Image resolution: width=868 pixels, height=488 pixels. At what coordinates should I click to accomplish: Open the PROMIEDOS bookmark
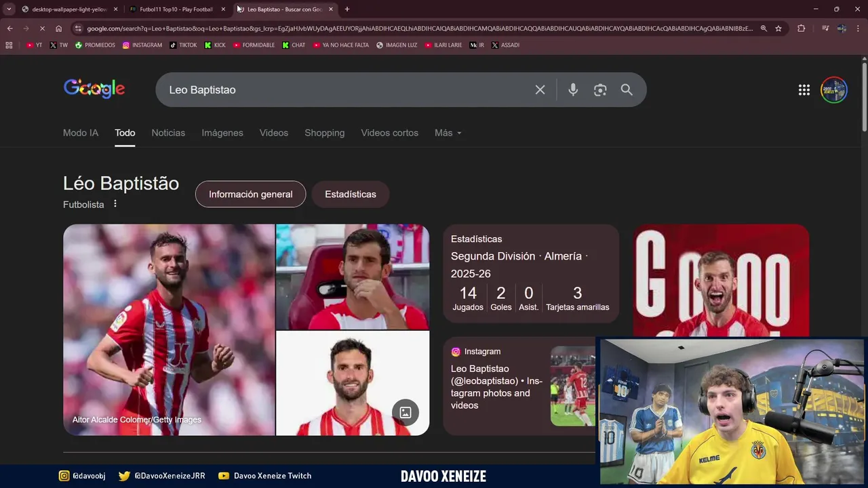(x=95, y=45)
